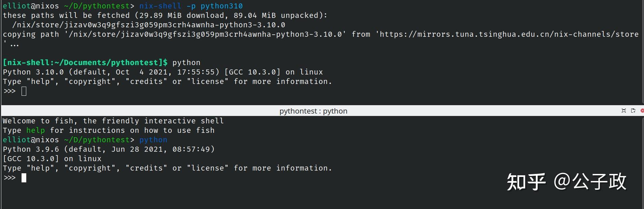Click the 'Python 3.10.0' version line

tap(163, 72)
